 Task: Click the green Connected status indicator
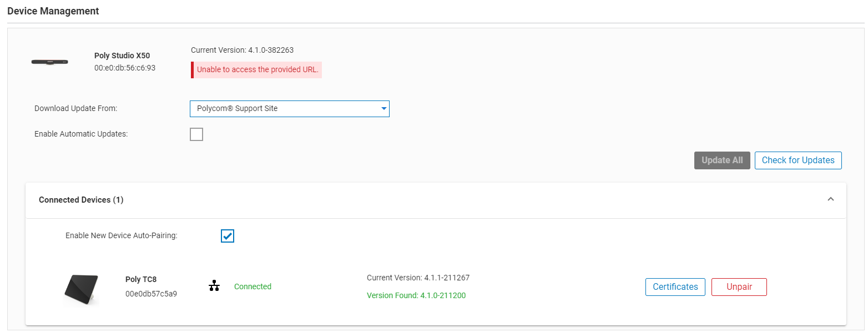pos(253,286)
